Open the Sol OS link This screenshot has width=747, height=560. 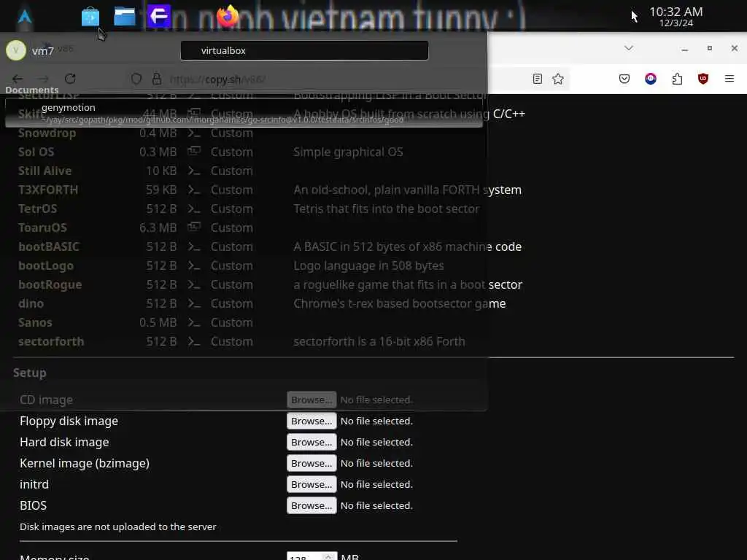coord(36,152)
